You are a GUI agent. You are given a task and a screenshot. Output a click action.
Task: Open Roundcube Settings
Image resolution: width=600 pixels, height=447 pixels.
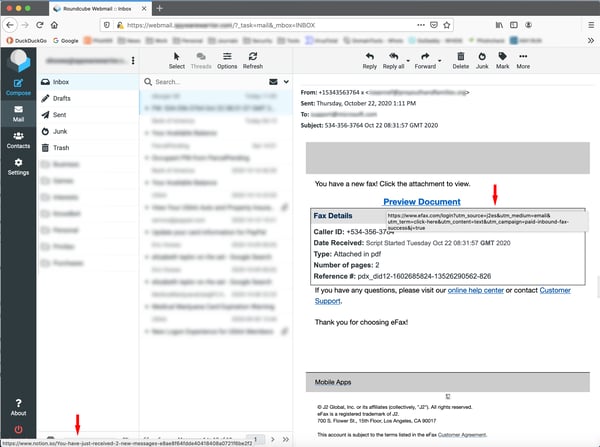pyautogui.click(x=18, y=166)
